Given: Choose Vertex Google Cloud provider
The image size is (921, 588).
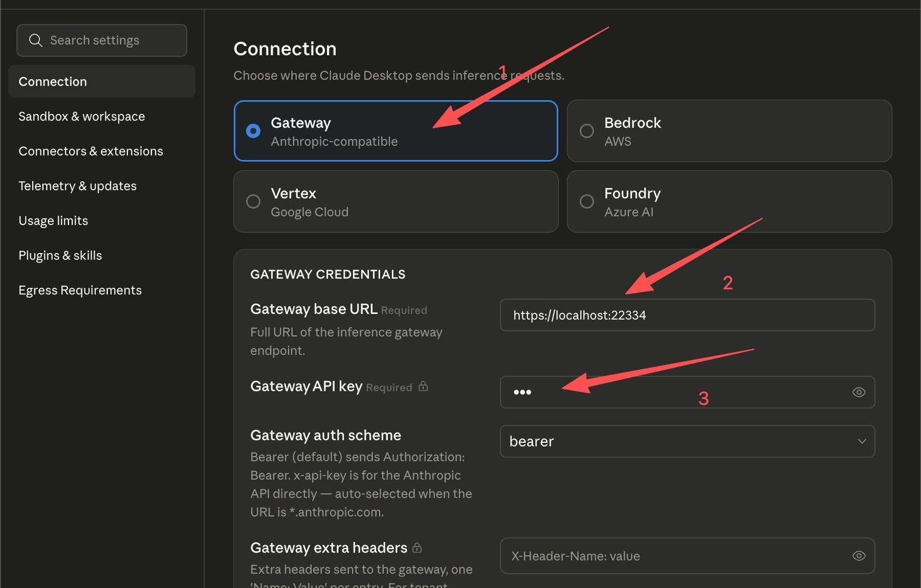Looking at the screenshot, I should (x=396, y=201).
